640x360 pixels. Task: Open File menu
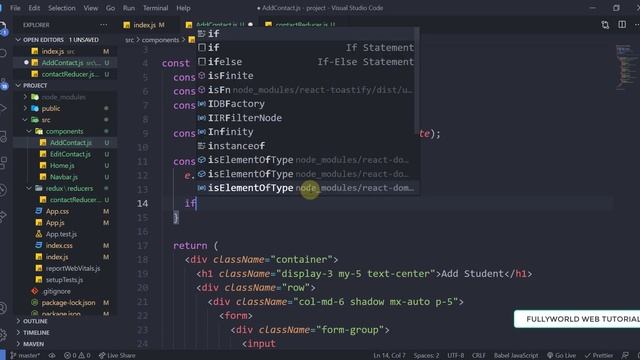15,8
